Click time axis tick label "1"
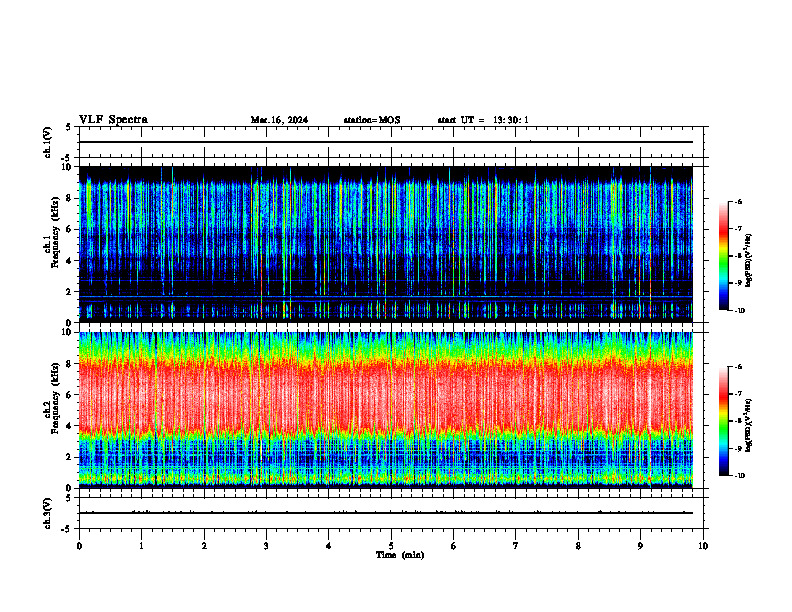The height and width of the screenshot is (612, 792). pyautogui.click(x=141, y=546)
